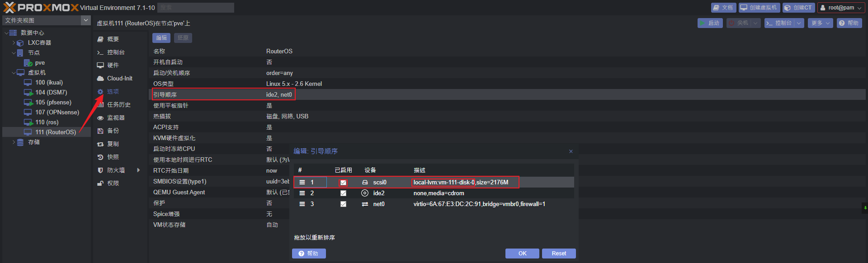Image resolution: width=868 pixels, height=263 pixels.
Task: Toggle the enabled checkbox for scsi0
Action: pyautogui.click(x=343, y=183)
